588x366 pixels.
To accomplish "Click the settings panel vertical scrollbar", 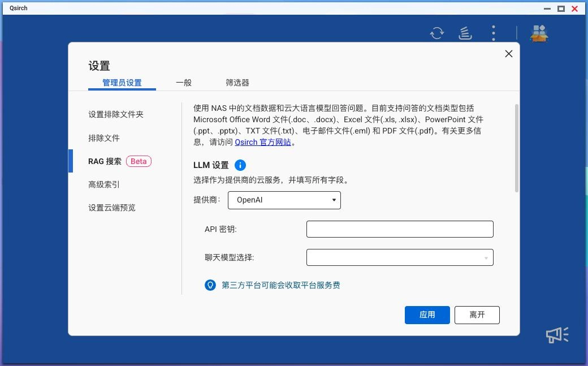I will (516, 148).
